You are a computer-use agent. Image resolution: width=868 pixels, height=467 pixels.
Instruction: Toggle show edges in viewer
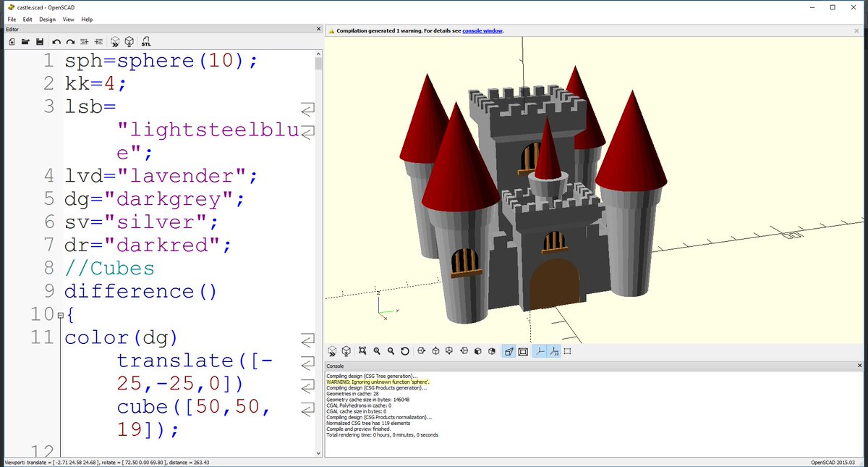click(568, 351)
